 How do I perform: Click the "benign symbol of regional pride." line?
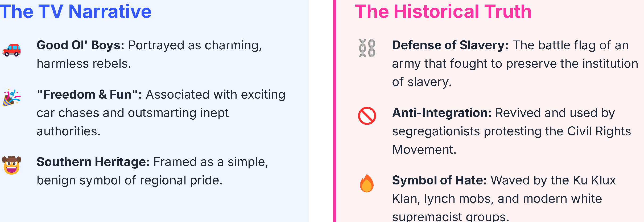[130, 180]
